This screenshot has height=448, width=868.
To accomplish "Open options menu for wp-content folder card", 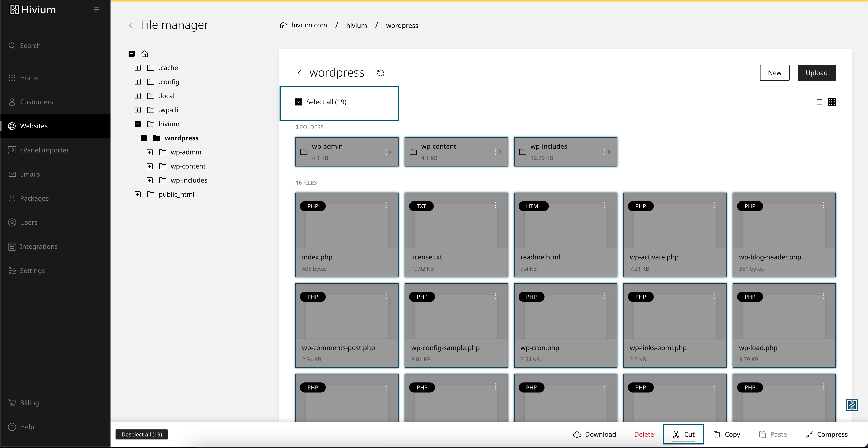I will (x=495, y=152).
